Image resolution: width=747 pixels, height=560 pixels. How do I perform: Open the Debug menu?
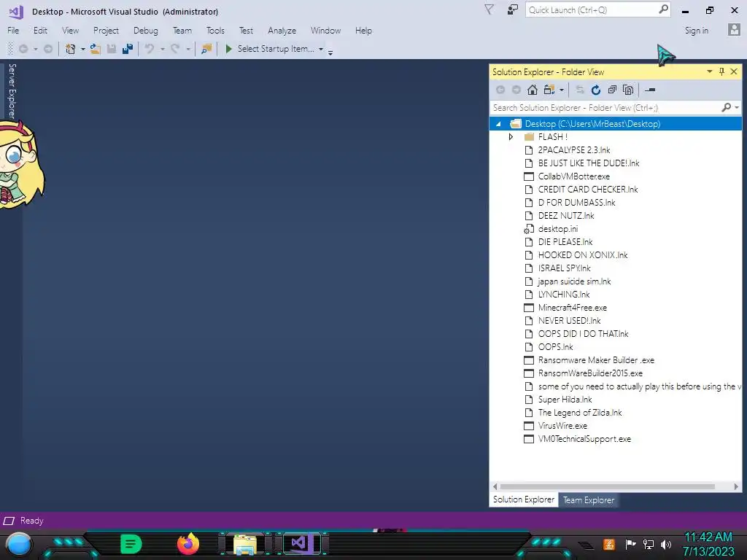[146, 31]
